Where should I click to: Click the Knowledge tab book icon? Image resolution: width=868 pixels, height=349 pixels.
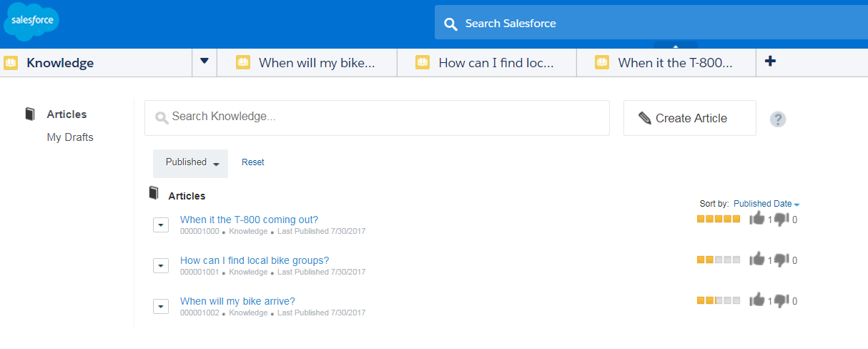(11, 63)
